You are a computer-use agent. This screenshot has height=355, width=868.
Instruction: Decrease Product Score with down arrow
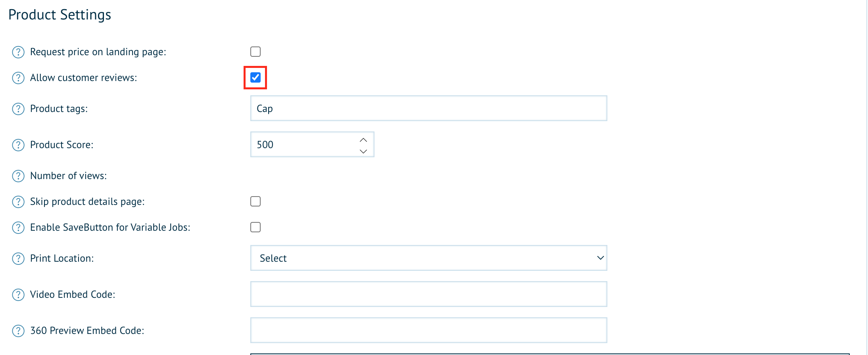point(363,151)
